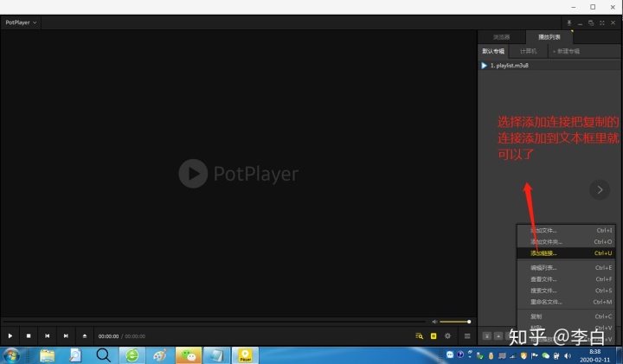Viewport: 623px width, 364px height.
Task: Click + 新建专辑 to add album
Action: tap(566, 51)
